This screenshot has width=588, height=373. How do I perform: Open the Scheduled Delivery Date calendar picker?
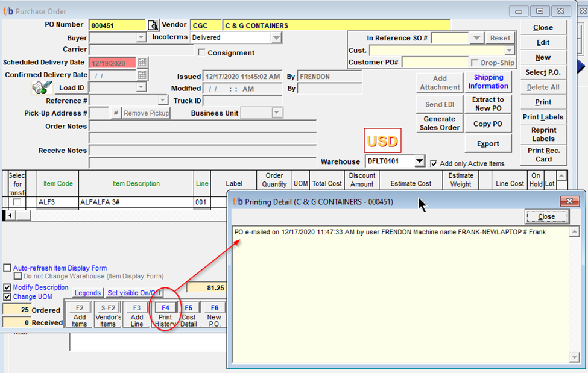142,63
